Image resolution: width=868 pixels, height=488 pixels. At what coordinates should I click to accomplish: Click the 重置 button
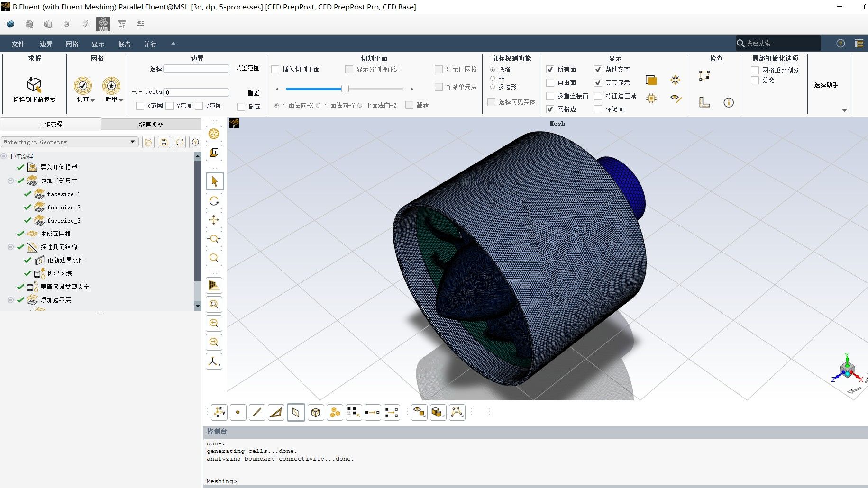254,93
